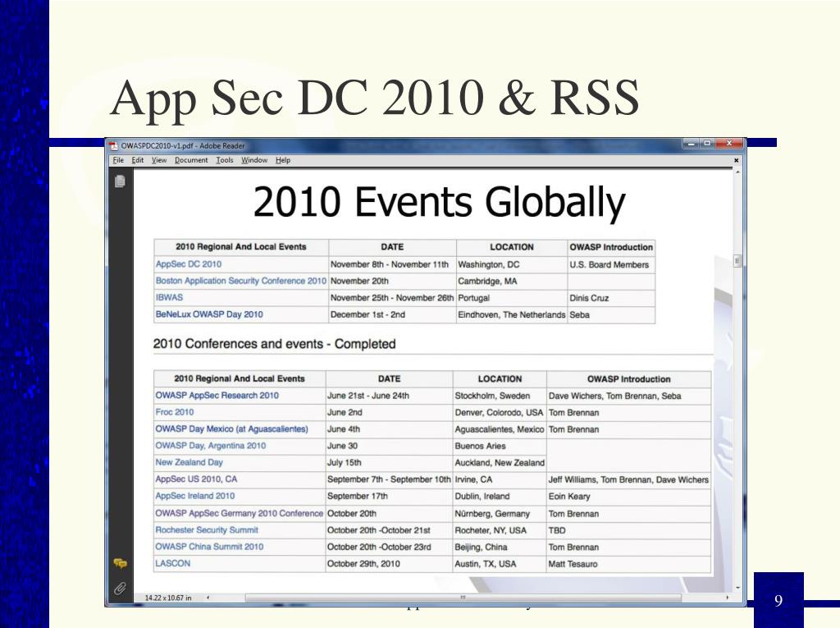Image resolution: width=840 pixels, height=628 pixels.
Task: Open the Attachments paperclip icon
Action: pos(120,589)
